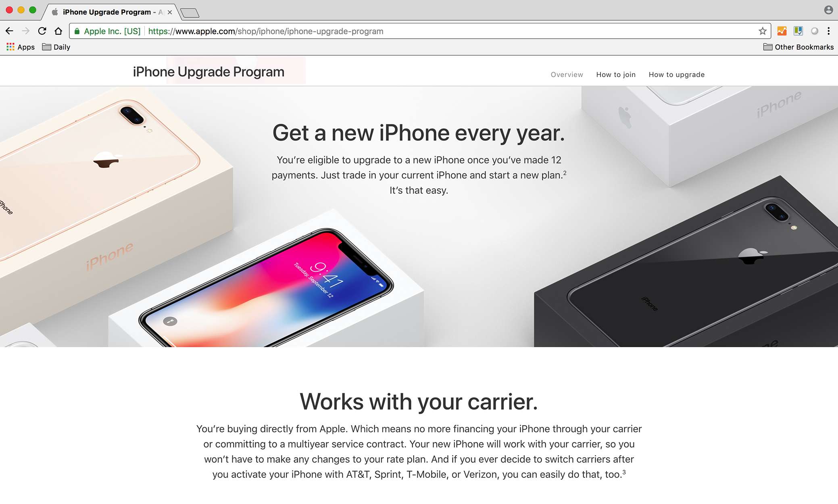838x504 pixels.
Task: Click the 'Overview' navigation link
Action: 566,74
